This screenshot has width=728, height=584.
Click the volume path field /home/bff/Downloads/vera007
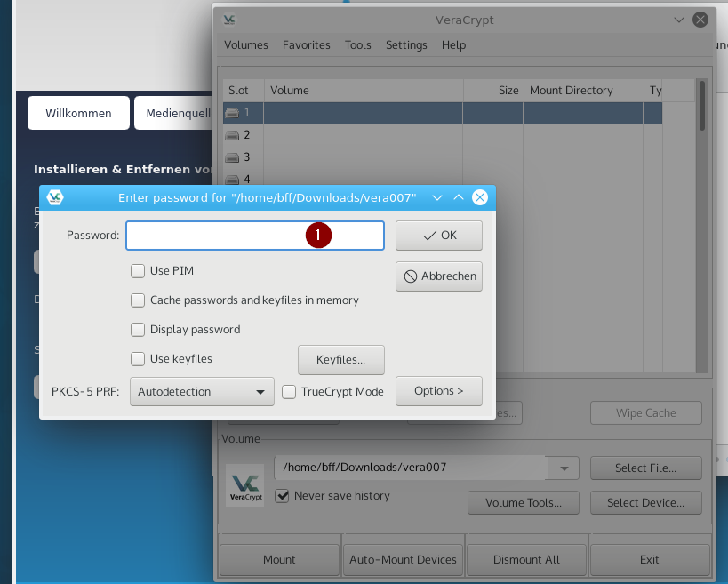click(x=411, y=468)
